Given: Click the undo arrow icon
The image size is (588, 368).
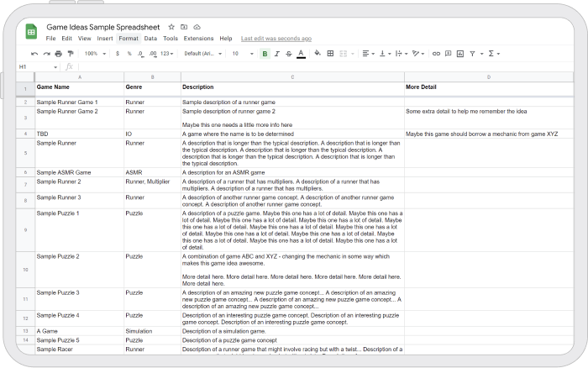Looking at the screenshot, I should click(34, 53).
